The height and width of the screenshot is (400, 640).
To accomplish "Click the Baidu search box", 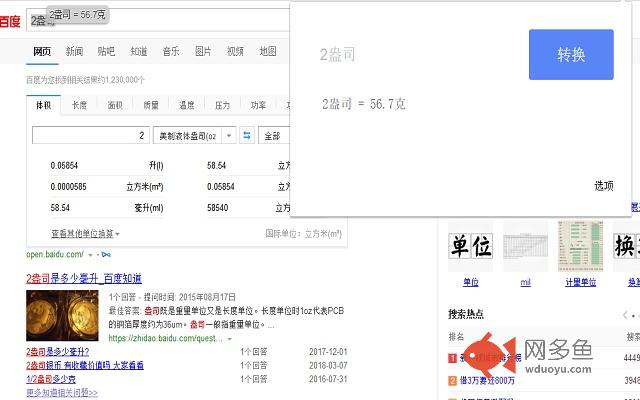I will click(158, 20).
